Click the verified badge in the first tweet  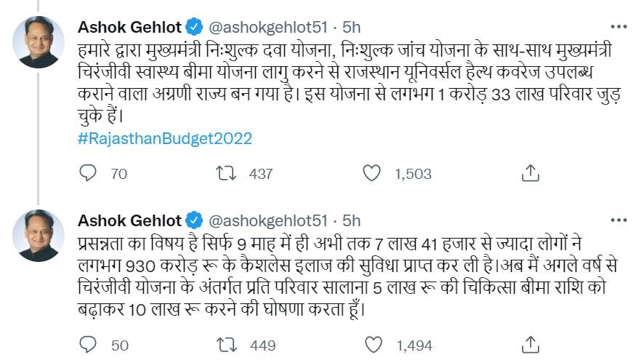pyautogui.click(x=193, y=28)
